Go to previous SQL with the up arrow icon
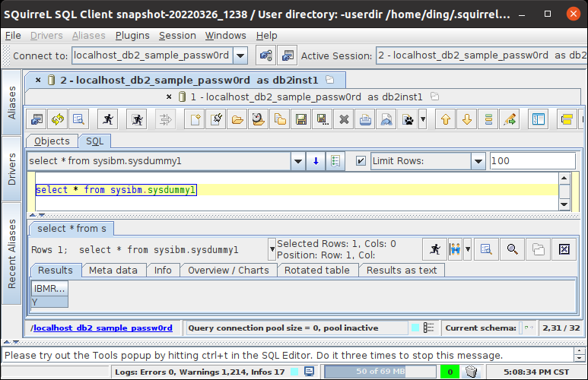588x380 pixels. pos(446,119)
